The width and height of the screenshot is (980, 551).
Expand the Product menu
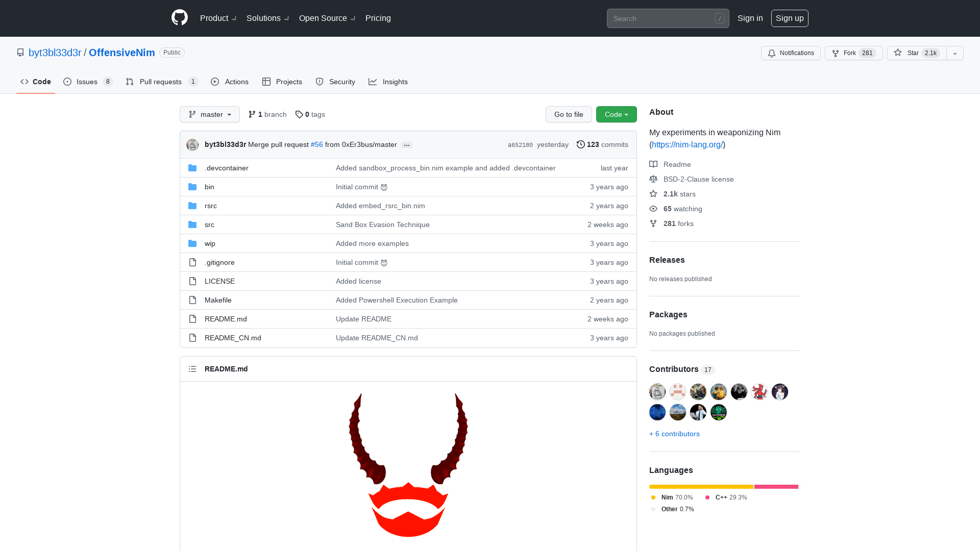pyautogui.click(x=218, y=18)
